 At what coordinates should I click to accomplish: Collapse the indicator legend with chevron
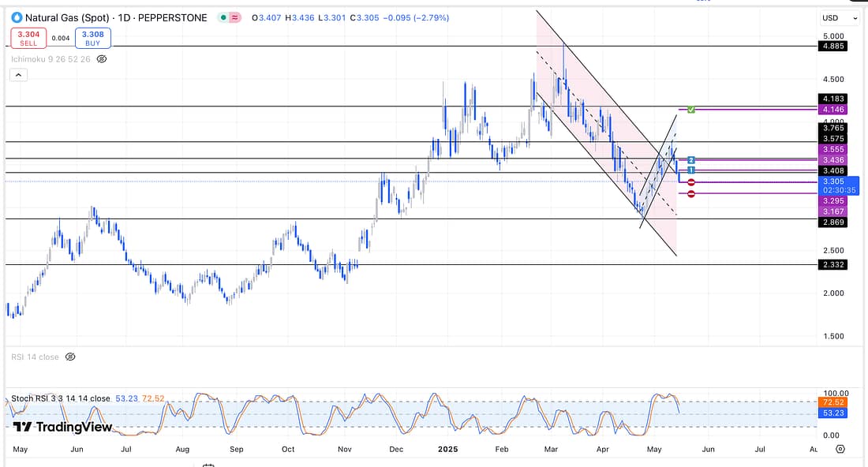pyautogui.click(x=18, y=74)
